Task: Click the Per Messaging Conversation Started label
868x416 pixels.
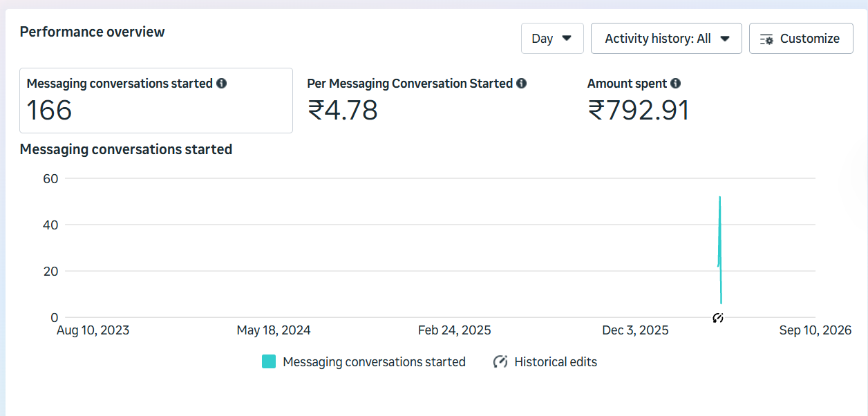Action: [410, 84]
